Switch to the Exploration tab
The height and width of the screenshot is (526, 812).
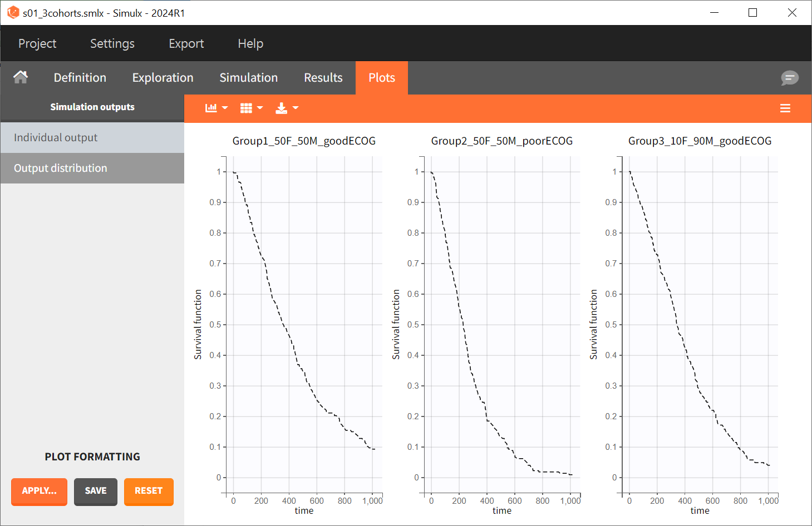coord(163,78)
